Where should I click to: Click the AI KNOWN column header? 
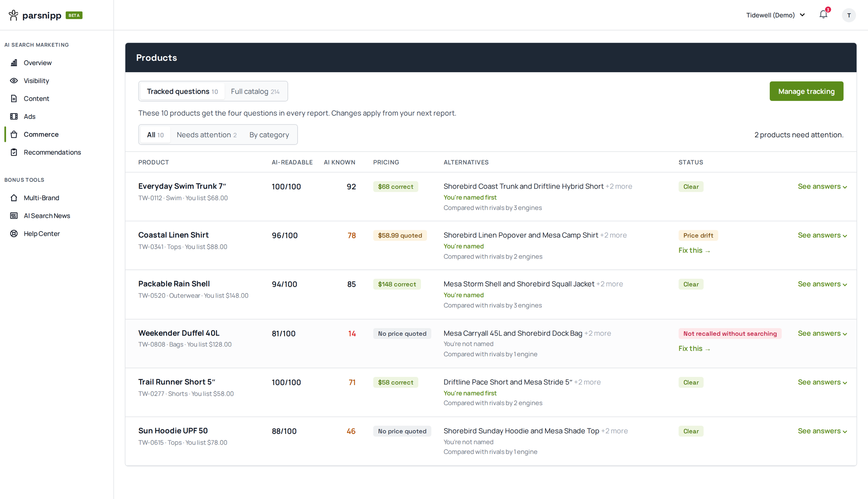tap(339, 162)
